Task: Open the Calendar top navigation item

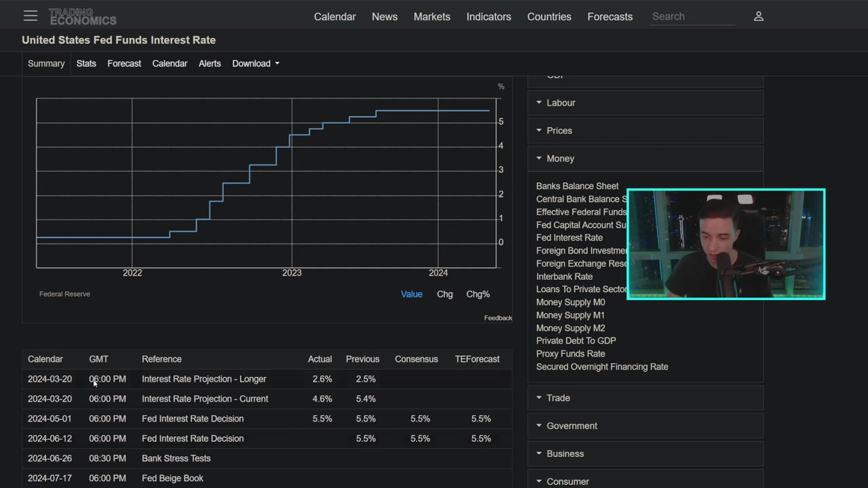Action: [335, 16]
